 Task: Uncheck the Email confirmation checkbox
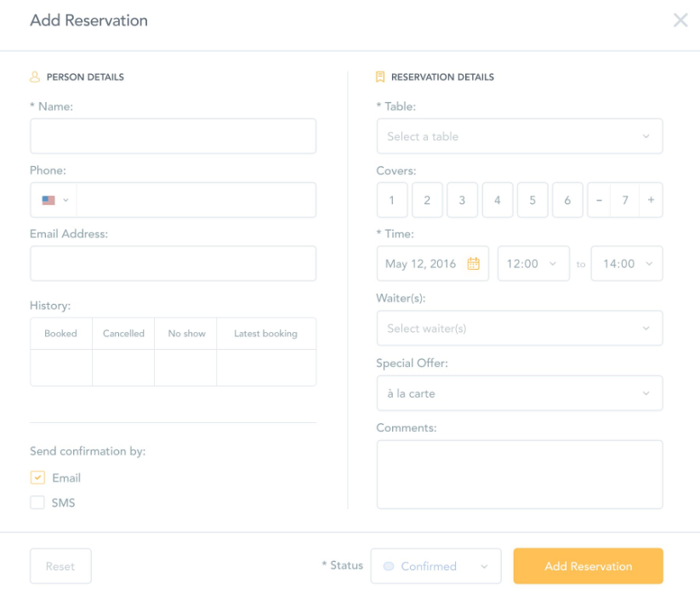point(37,478)
